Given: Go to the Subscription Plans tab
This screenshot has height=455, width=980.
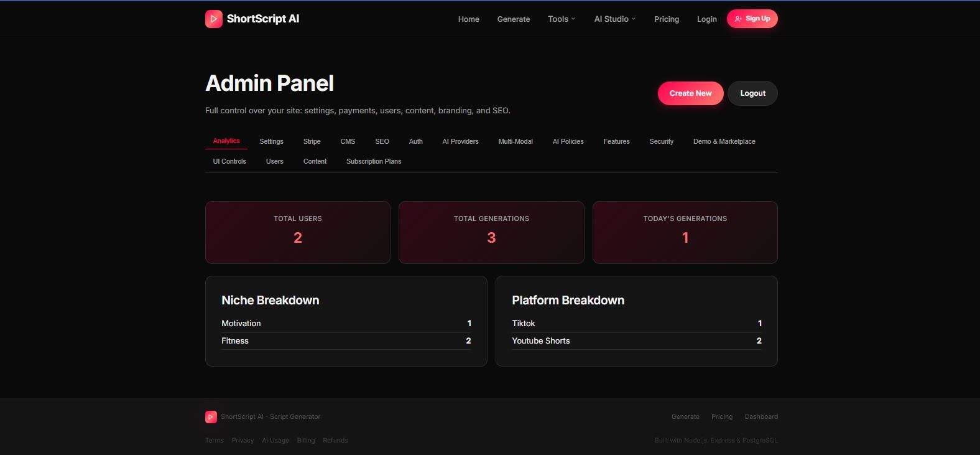Looking at the screenshot, I should (373, 161).
